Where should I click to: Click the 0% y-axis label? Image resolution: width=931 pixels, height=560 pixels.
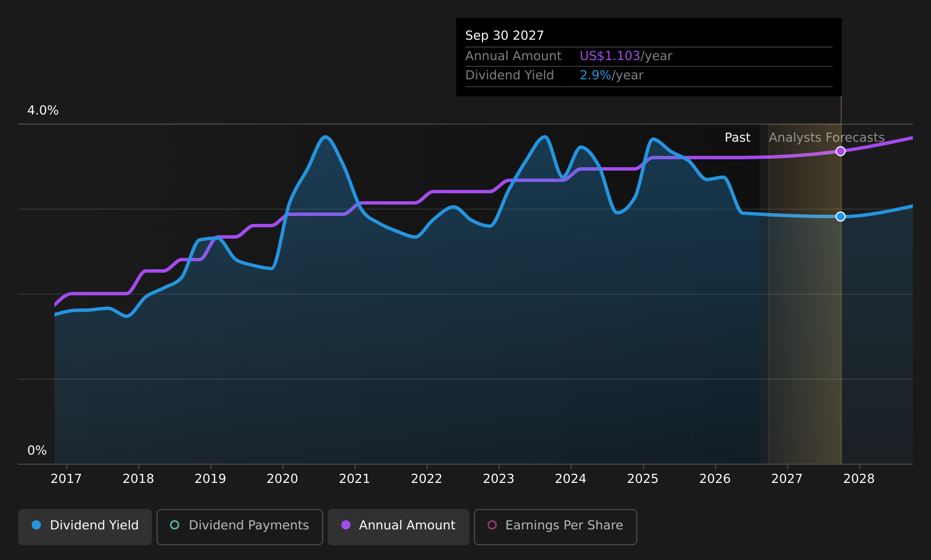pyautogui.click(x=37, y=451)
